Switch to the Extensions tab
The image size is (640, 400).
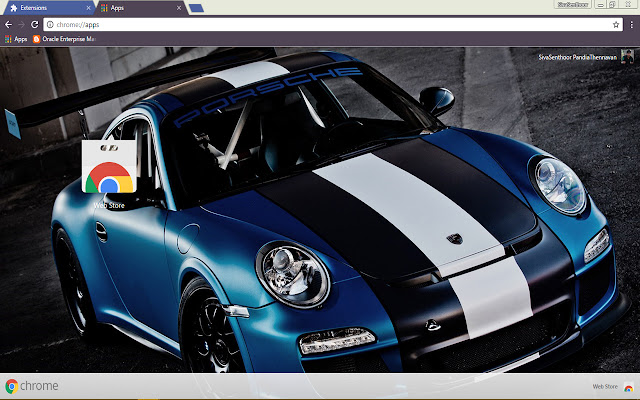[x=47, y=8]
